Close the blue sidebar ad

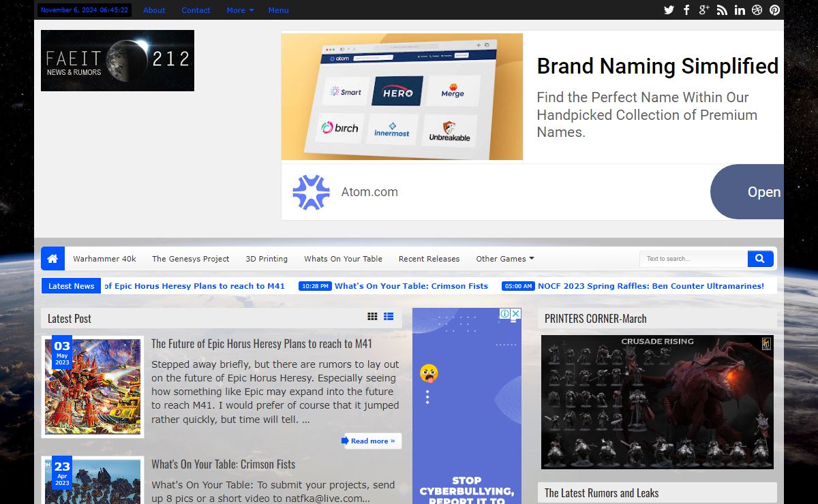(516, 314)
